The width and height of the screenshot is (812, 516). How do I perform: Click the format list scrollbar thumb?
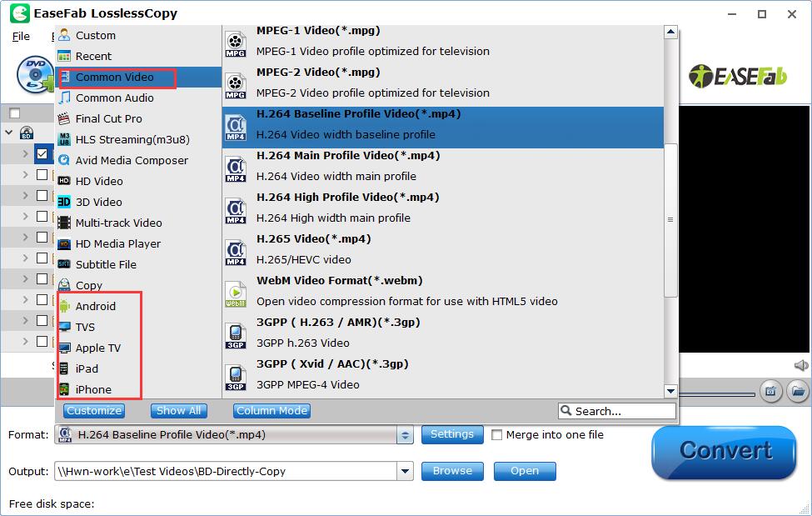point(670,220)
